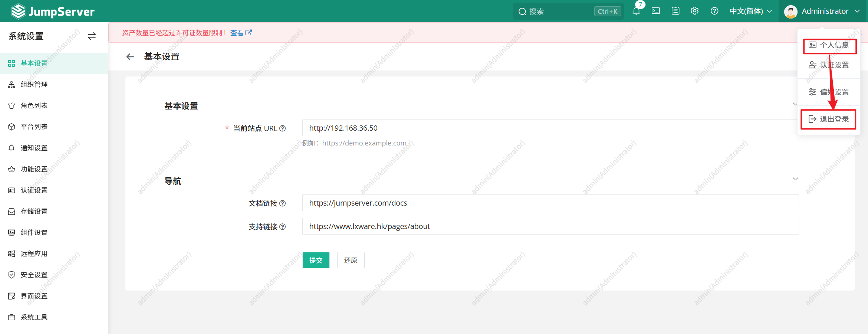The width and height of the screenshot is (868, 334).
Task: Open the 中文(简体) language dropdown
Action: pyautogui.click(x=751, y=11)
